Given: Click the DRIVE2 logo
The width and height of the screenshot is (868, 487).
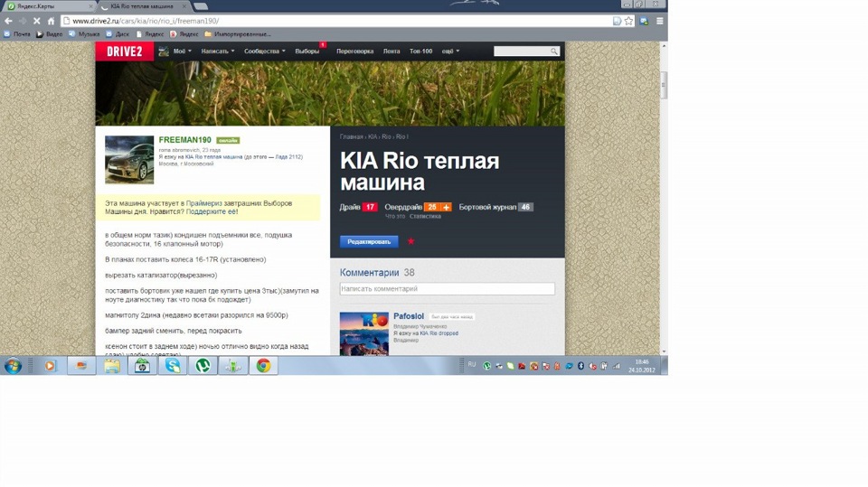Looking at the screenshot, I should (x=125, y=52).
